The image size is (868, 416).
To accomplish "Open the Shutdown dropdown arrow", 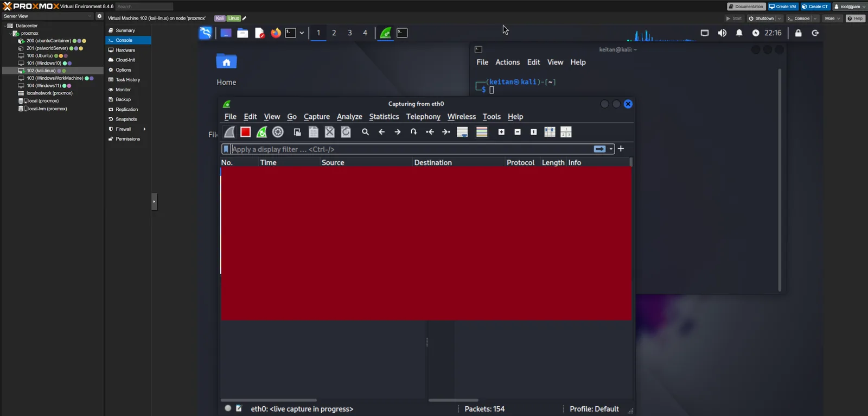I will pos(780,18).
